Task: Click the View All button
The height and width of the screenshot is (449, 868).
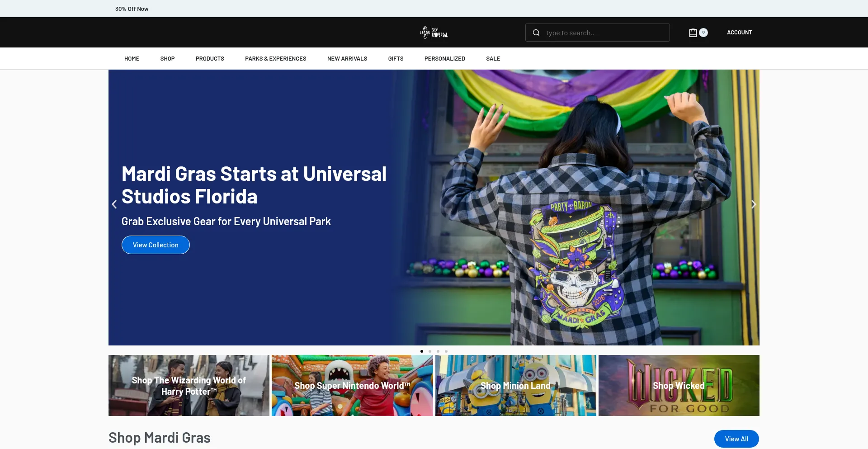Action: tap(736, 439)
